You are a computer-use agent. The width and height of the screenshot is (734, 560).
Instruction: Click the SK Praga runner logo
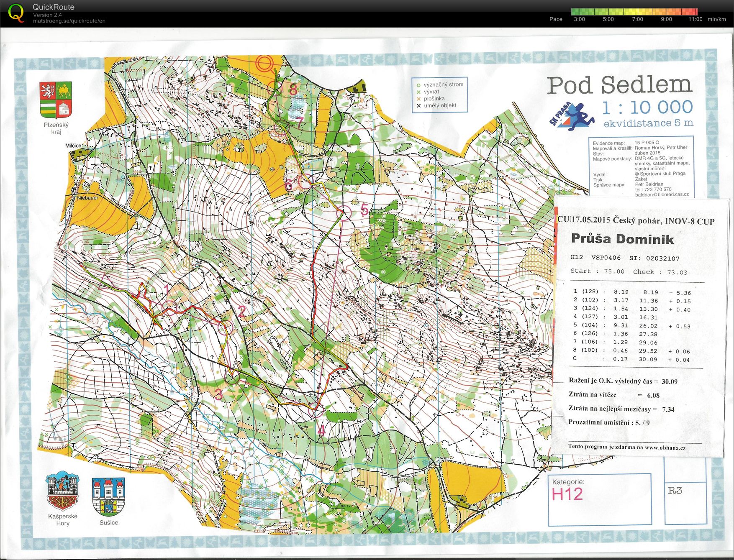(x=572, y=116)
